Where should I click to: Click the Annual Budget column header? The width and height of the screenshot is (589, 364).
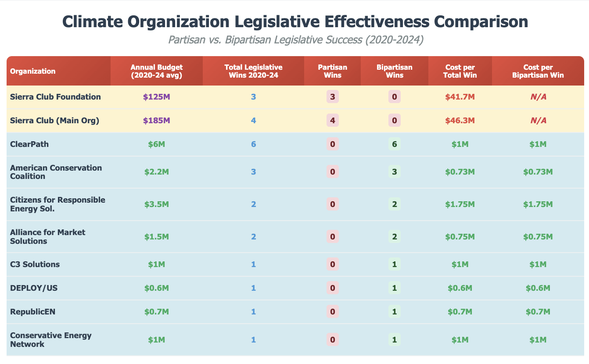[157, 71]
